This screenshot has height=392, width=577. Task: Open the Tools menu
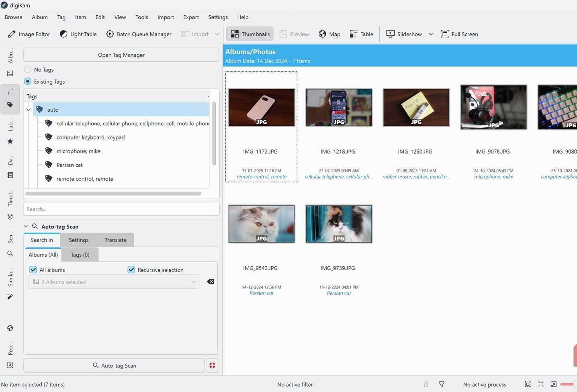[141, 17]
